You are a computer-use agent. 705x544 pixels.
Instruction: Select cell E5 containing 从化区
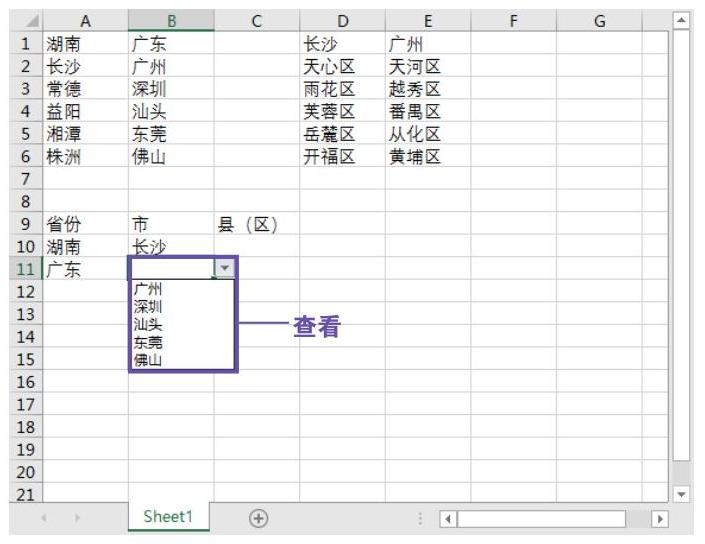click(x=428, y=133)
